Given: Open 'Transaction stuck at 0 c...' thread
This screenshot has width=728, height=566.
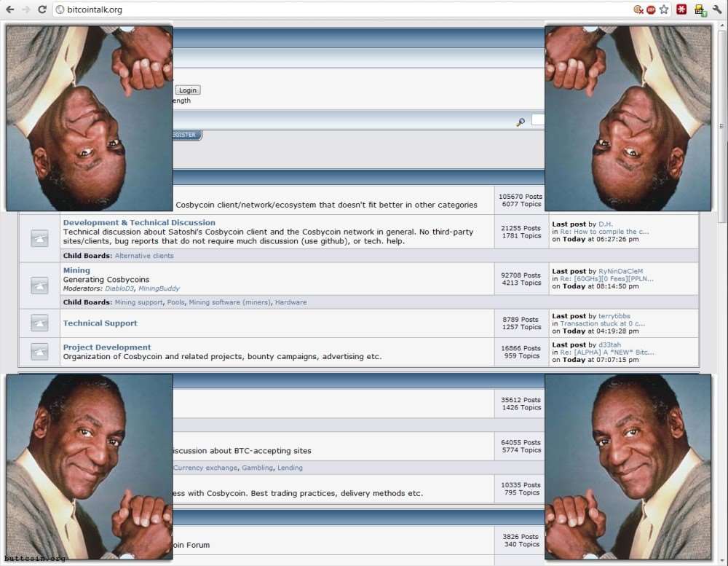Looking at the screenshot, I should point(602,323).
